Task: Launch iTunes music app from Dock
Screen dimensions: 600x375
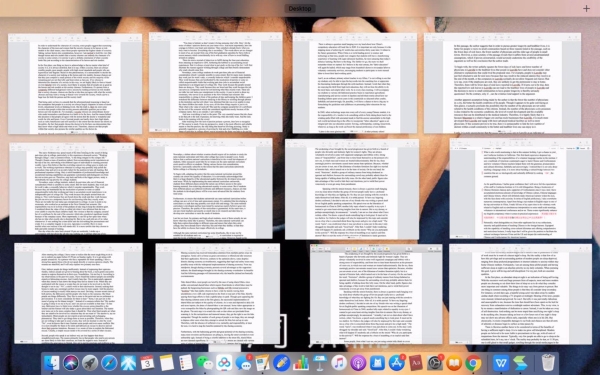Action: 339,362
